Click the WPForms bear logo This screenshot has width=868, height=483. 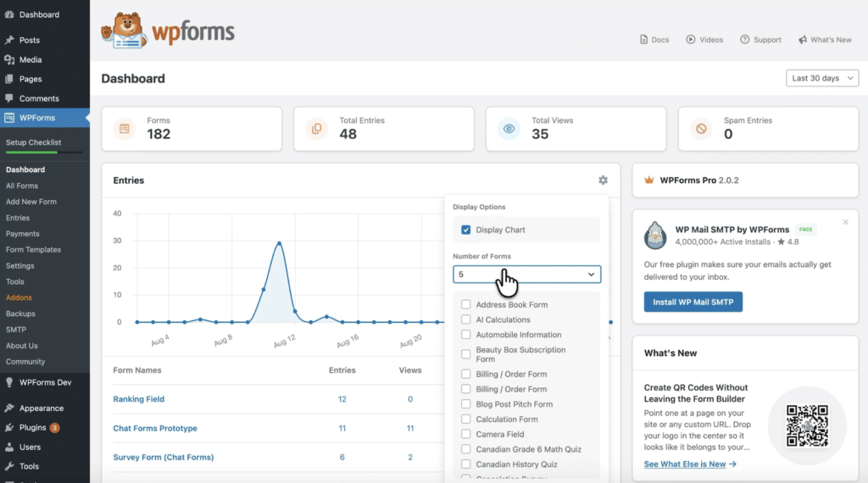pos(124,31)
